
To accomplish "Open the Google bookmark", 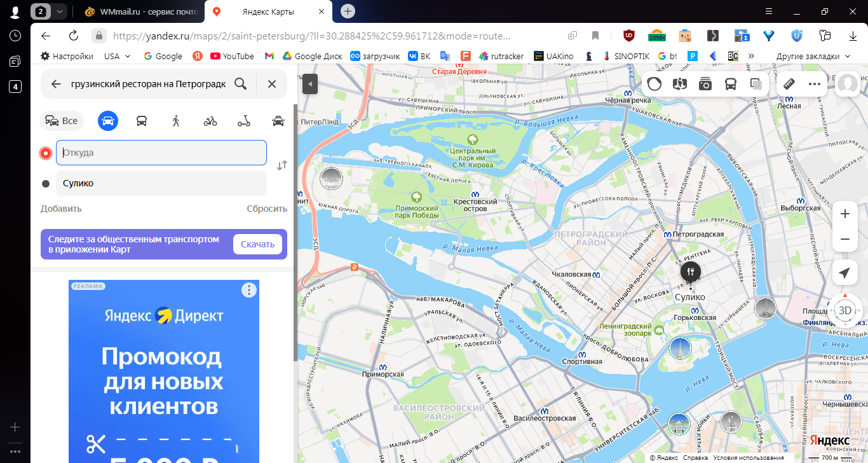I will coord(163,56).
